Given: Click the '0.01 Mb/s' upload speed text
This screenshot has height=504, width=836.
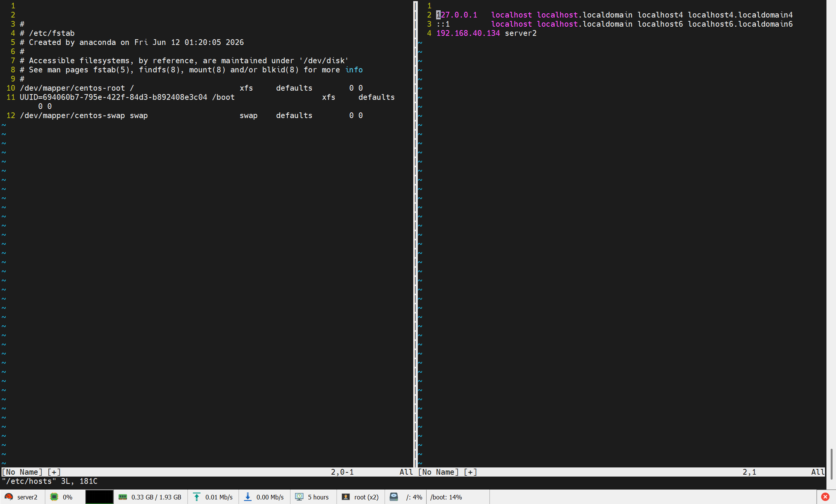Looking at the screenshot, I should 219,497.
